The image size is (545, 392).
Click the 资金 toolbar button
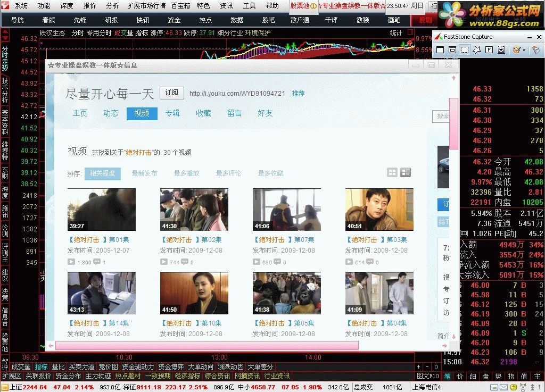tap(174, 20)
